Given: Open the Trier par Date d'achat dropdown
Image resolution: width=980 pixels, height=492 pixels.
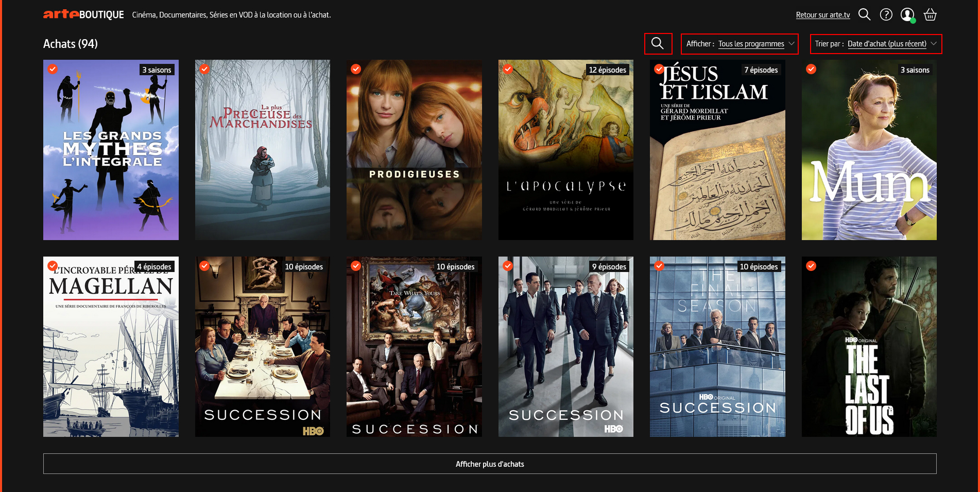Looking at the screenshot, I should click(875, 44).
